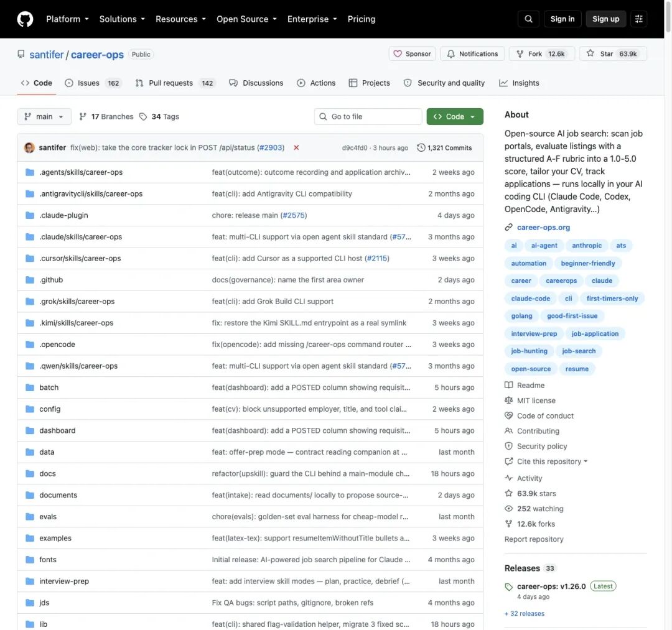
Task: Click Report repository link
Action: point(534,539)
